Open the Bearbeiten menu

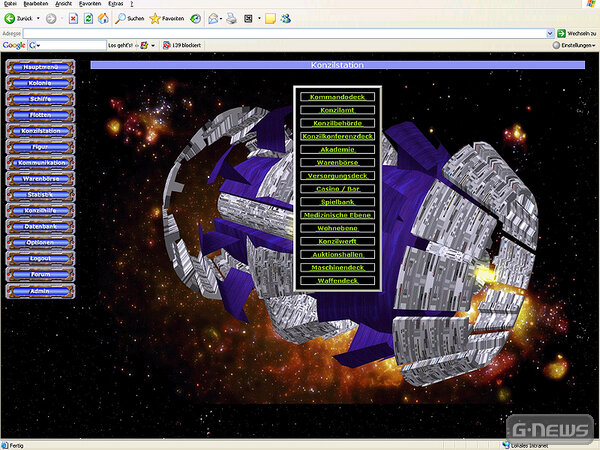(x=36, y=3)
